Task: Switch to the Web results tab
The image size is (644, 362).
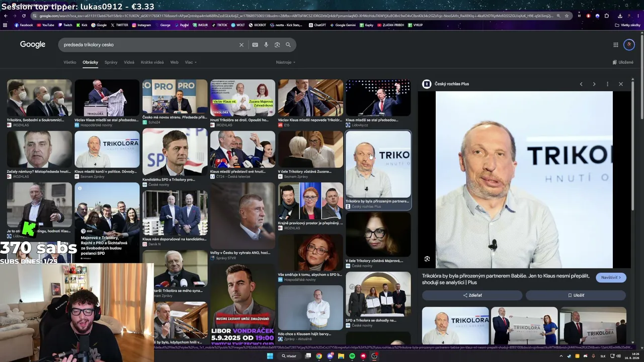Action: [174, 62]
